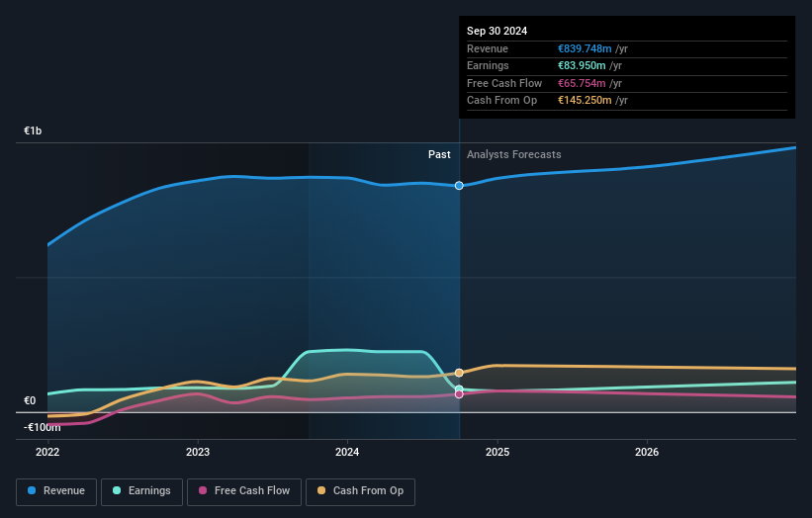This screenshot has height=518, width=812.
Task: Click the Revenue row label in tooltip
Action: pyautogui.click(x=488, y=48)
